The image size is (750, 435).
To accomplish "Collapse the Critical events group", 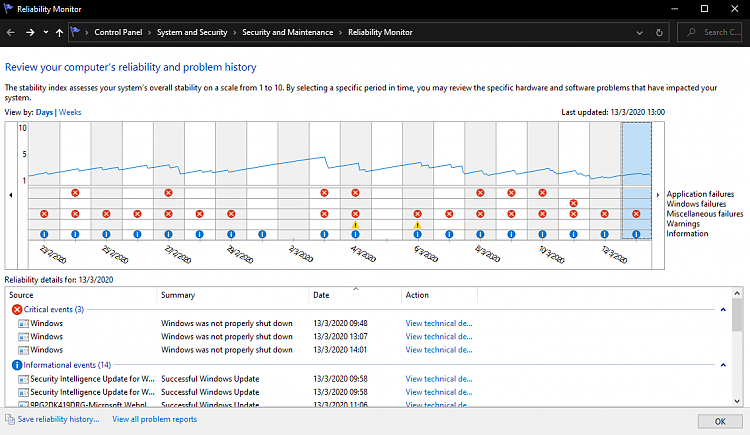I will [723, 310].
